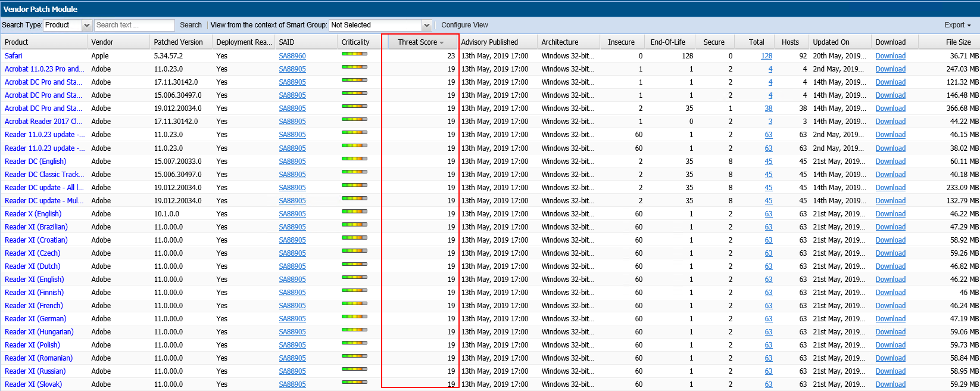Open the Search Type dropdown

click(x=86, y=25)
